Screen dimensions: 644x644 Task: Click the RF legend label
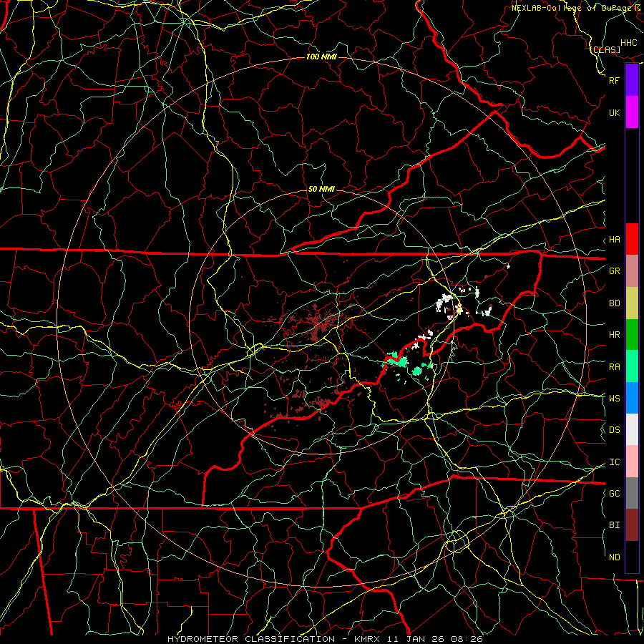click(615, 80)
